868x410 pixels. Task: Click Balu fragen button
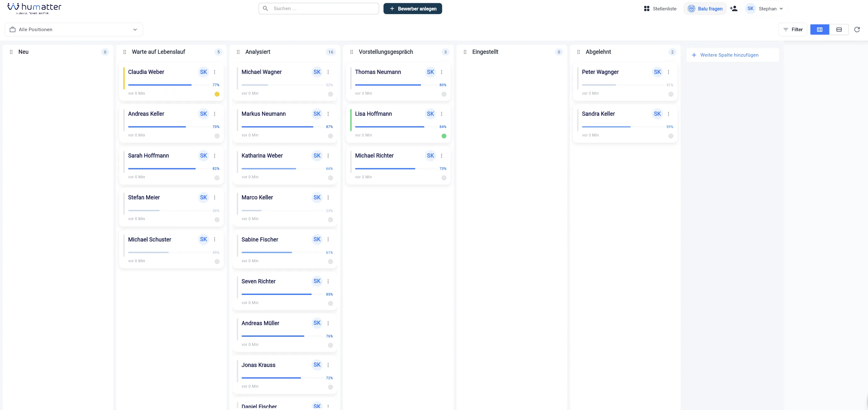705,9
